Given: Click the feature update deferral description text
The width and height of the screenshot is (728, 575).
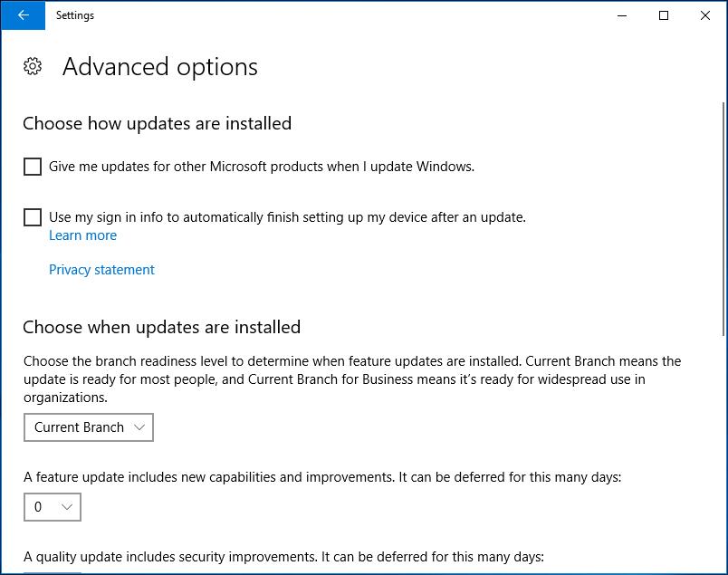Looking at the screenshot, I should [322, 477].
